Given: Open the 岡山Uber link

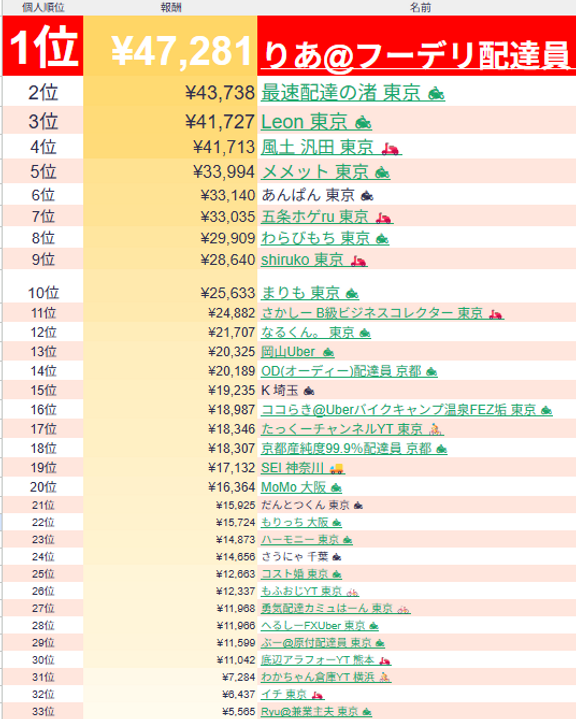Looking at the screenshot, I should (x=297, y=352).
